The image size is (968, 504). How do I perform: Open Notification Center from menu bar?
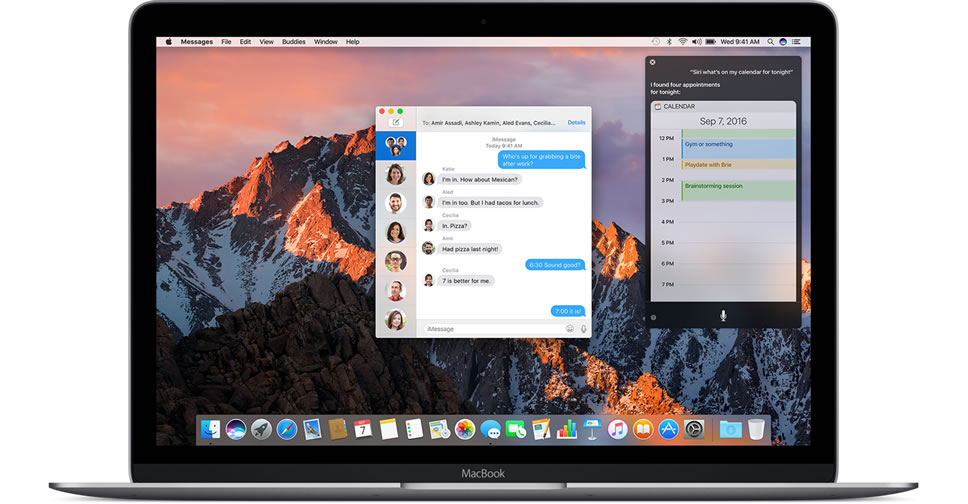pyautogui.click(x=796, y=42)
